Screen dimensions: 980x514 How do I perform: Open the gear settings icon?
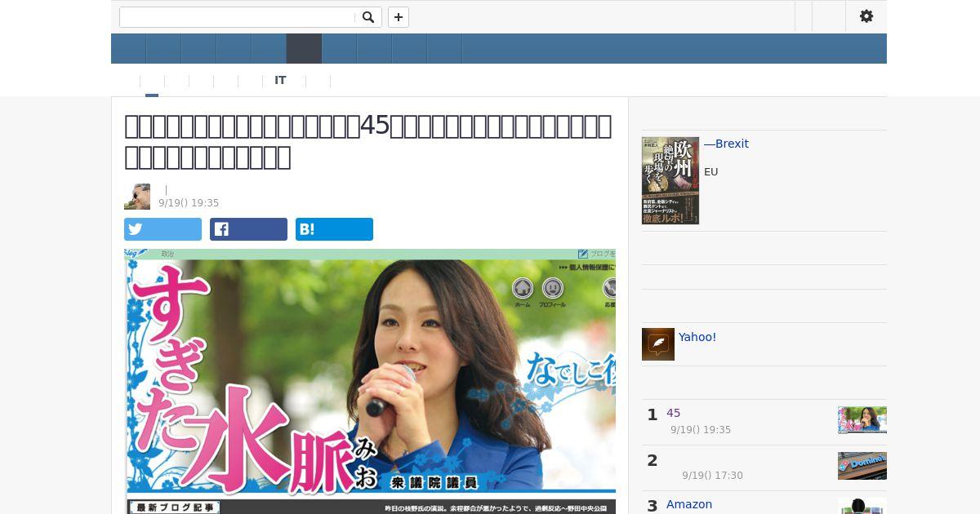tap(866, 16)
